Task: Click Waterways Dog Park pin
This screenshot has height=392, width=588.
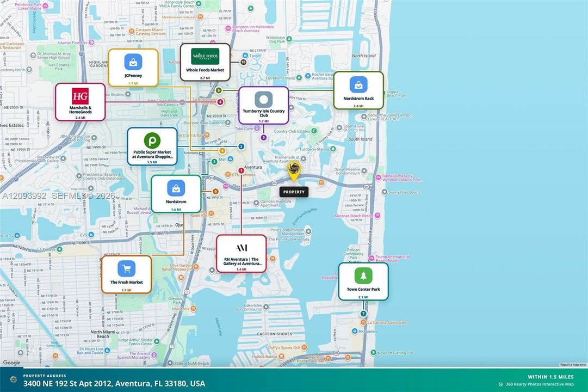Action: pyautogui.click(x=289, y=39)
